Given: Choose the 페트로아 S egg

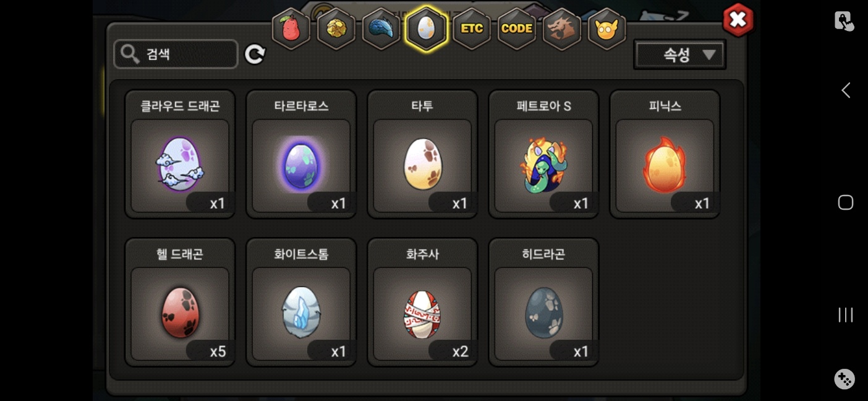Looking at the screenshot, I should 543,154.
